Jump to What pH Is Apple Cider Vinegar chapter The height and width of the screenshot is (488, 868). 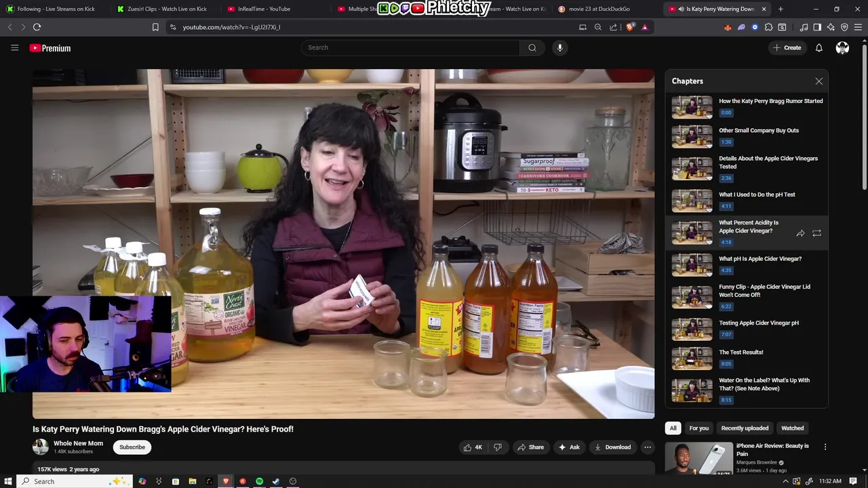pos(747,266)
